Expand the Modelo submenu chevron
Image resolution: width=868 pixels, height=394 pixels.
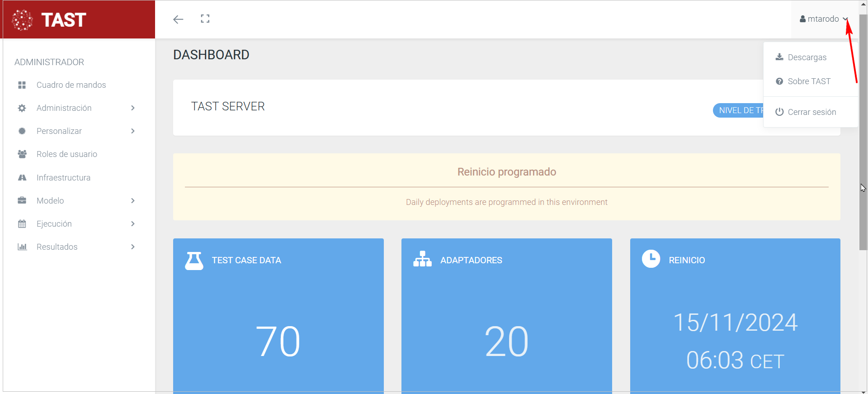coord(133,201)
